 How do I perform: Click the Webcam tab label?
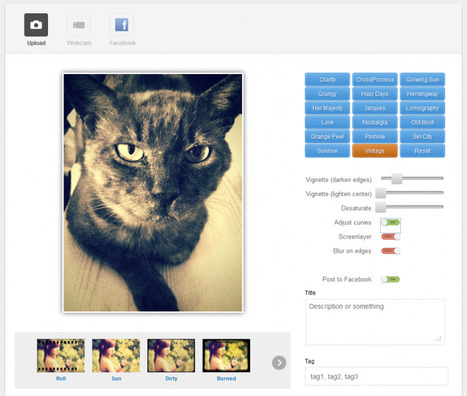pos(79,43)
